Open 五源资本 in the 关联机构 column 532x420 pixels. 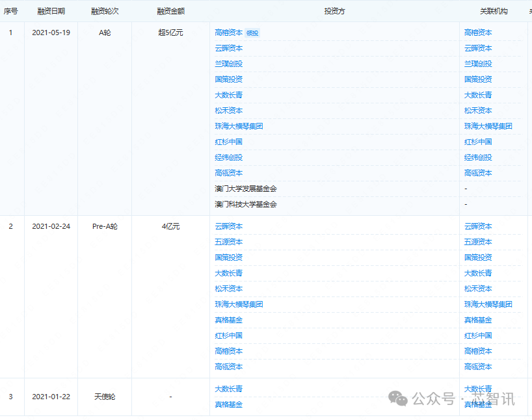click(478, 242)
